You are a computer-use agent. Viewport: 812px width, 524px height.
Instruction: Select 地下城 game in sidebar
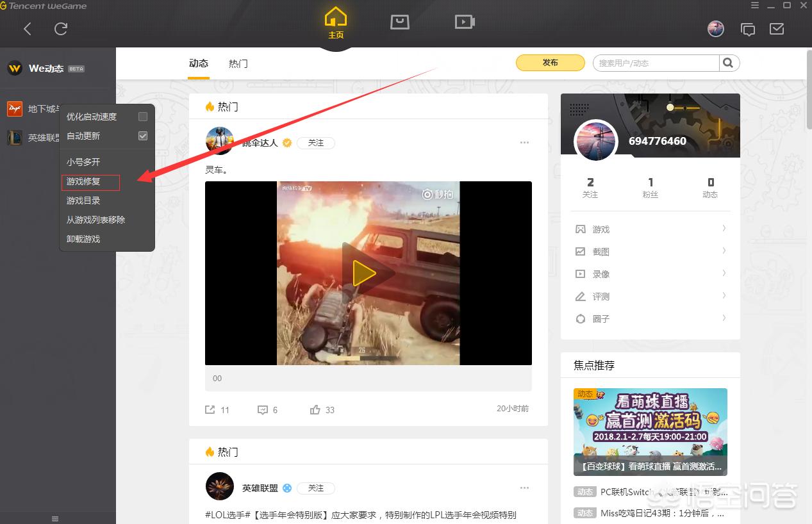click(x=34, y=109)
